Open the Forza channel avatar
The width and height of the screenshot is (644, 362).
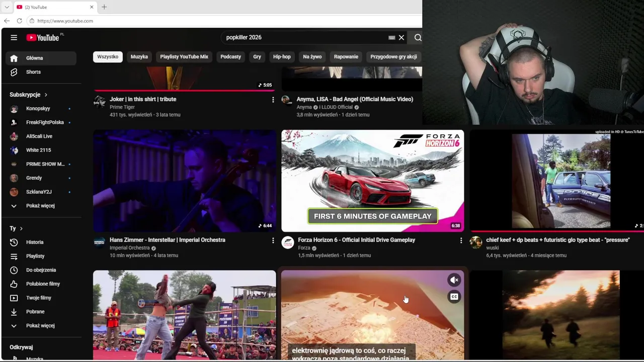pyautogui.click(x=288, y=242)
